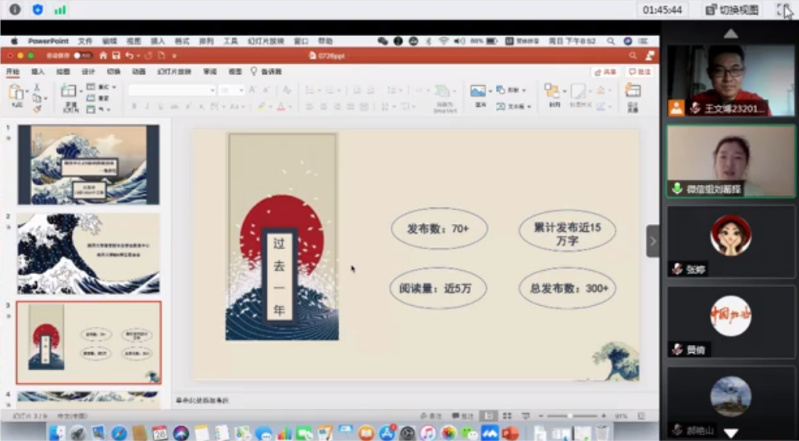The height and width of the screenshot is (441, 799).
Task: Switch to the 设计 ribbon tab
Action: 89,72
